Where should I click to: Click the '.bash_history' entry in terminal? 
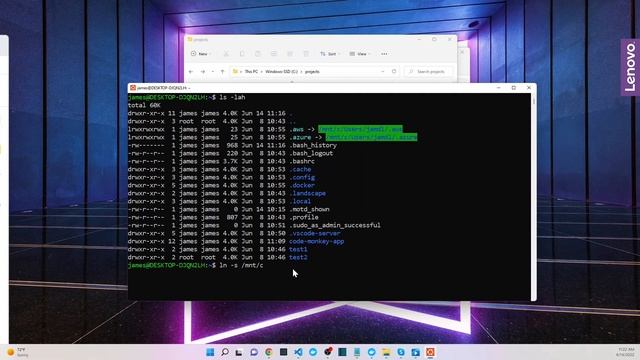pos(313,145)
